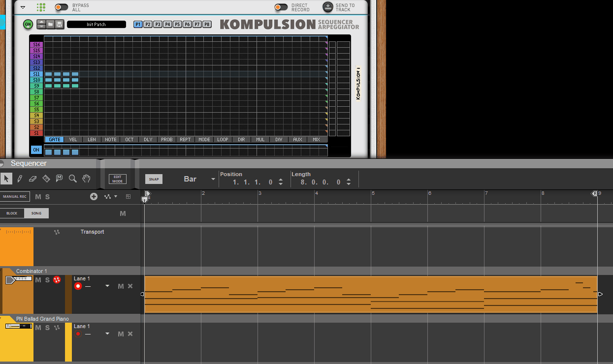Mute Lane 1 of Combinator 1
613x364 pixels.
[x=121, y=286]
